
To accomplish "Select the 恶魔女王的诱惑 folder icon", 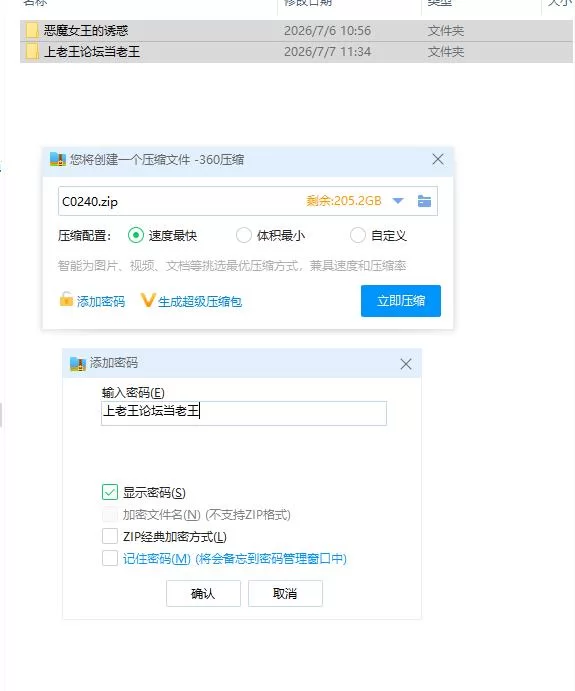I will pos(32,30).
